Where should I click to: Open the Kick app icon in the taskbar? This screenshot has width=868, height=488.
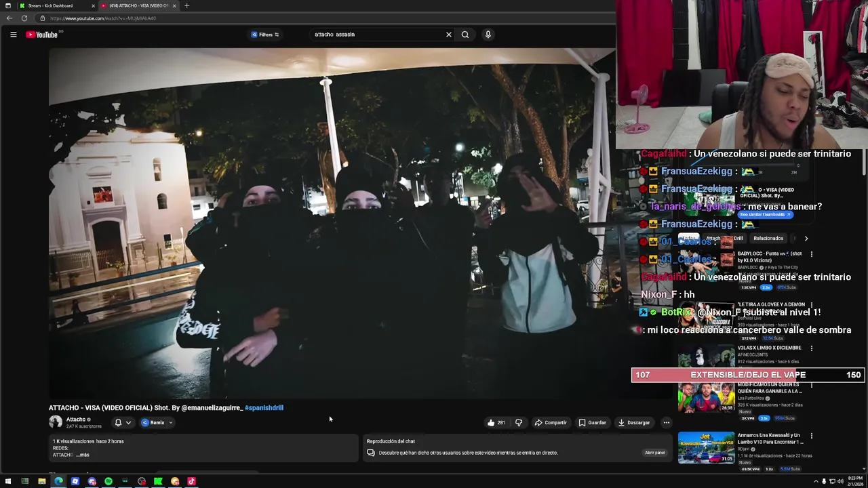(158, 481)
